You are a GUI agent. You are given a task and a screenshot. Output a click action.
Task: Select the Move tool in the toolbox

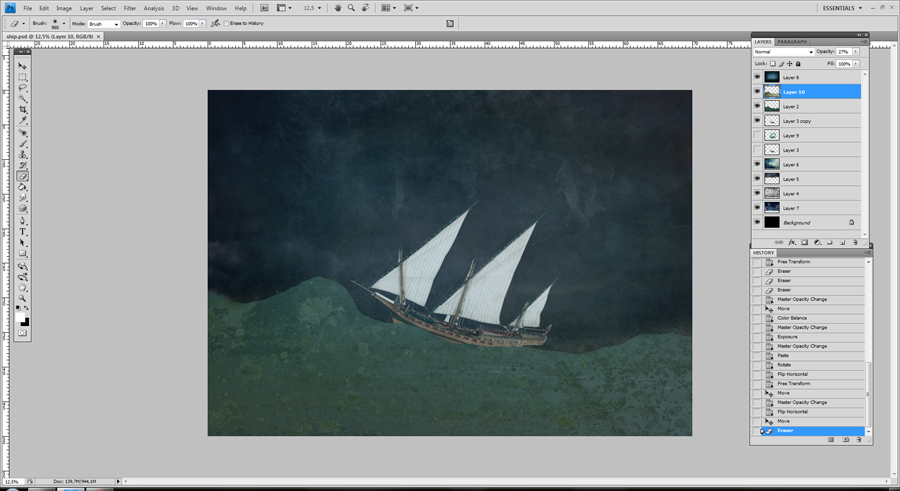click(23, 66)
